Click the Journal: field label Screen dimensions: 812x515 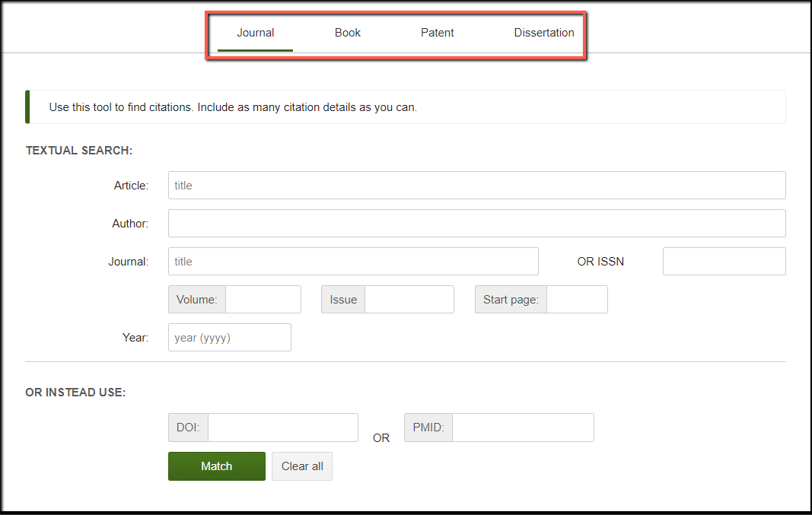[x=129, y=262]
